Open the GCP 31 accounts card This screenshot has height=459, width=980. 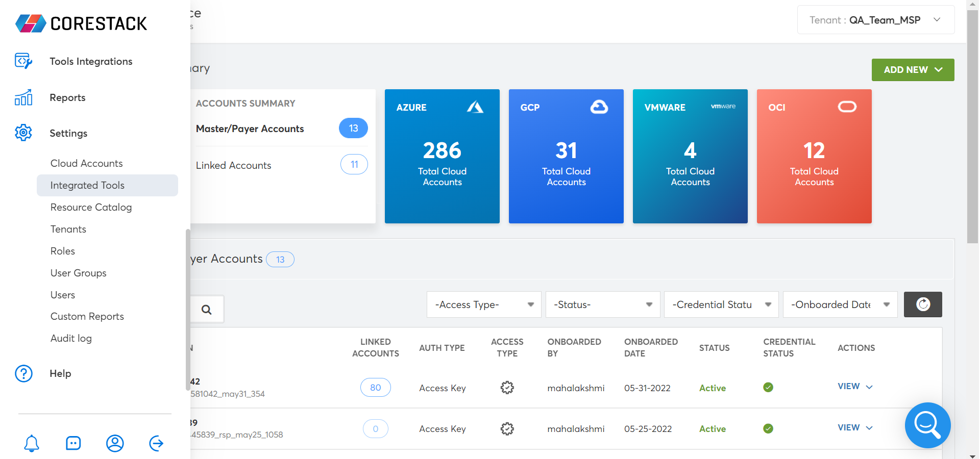(566, 156)
